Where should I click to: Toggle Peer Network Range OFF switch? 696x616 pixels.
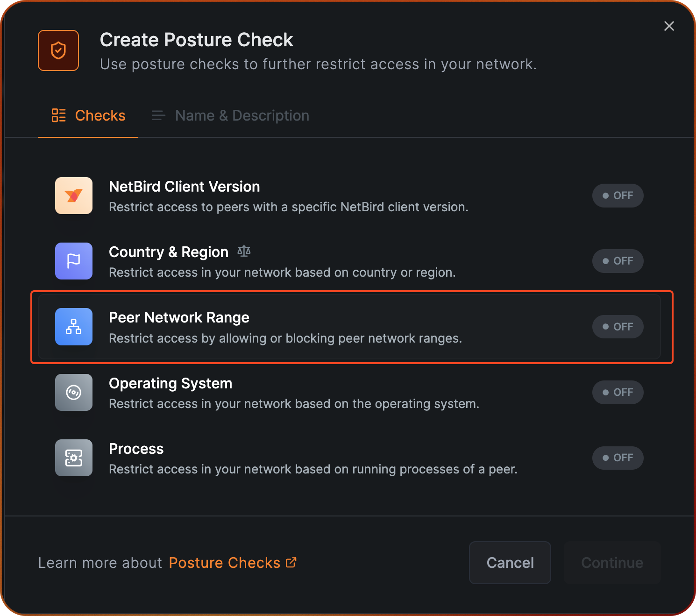pos(618,327)
